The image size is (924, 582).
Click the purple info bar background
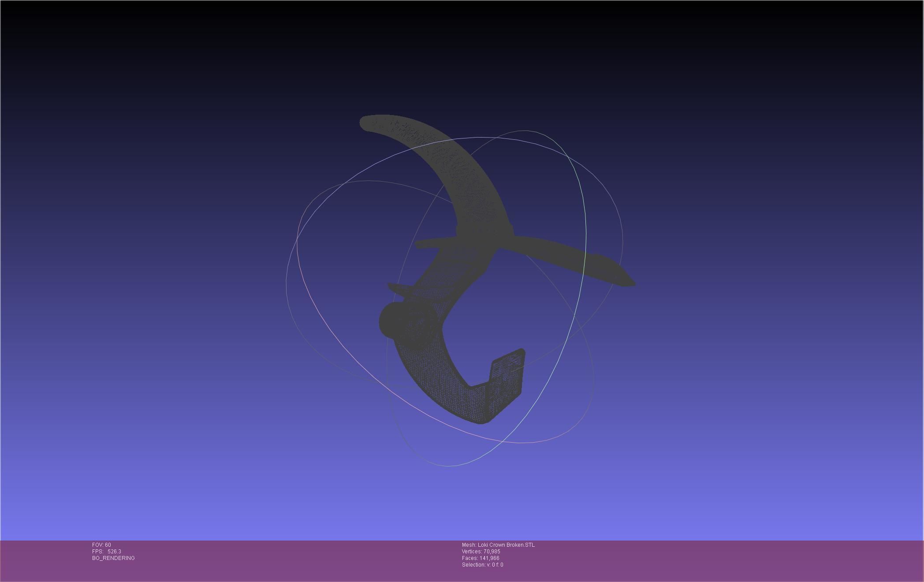point(705,560)
